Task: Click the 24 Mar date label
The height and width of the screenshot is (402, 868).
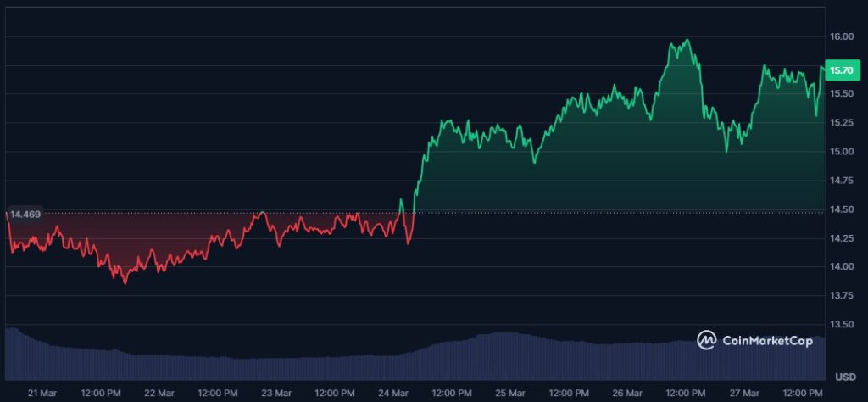Action: pos(392,393)
